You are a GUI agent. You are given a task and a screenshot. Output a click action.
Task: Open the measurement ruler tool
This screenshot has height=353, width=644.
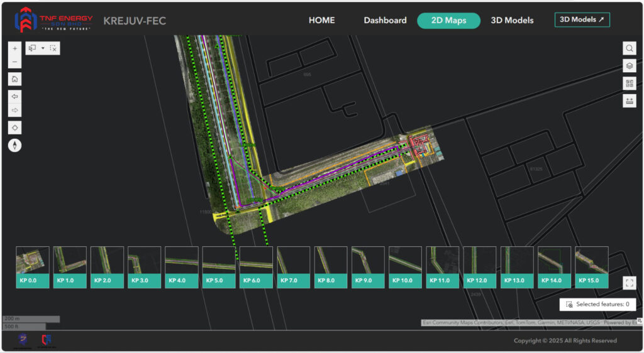(629, 101)
